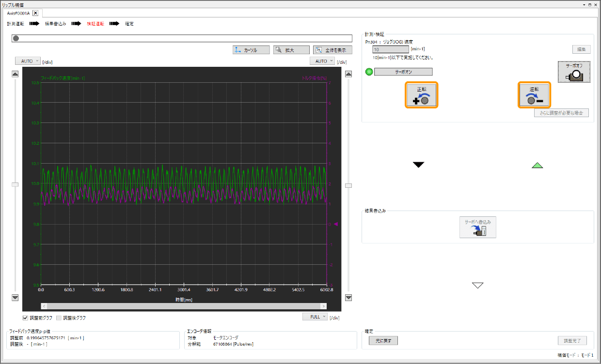Viewport: 601px width, 364px height.
Task: Click the horizontal scrollbar under the graph
Action: pos(184,306)
